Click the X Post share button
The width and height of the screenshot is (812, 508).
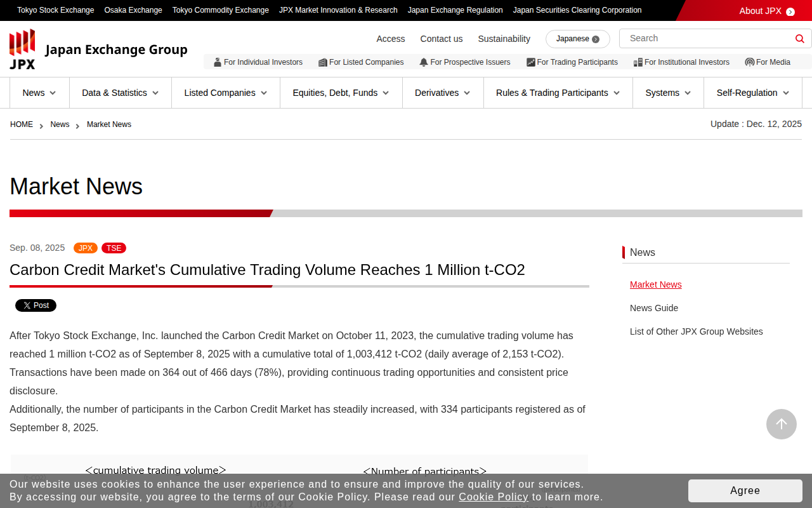(36, 305)
